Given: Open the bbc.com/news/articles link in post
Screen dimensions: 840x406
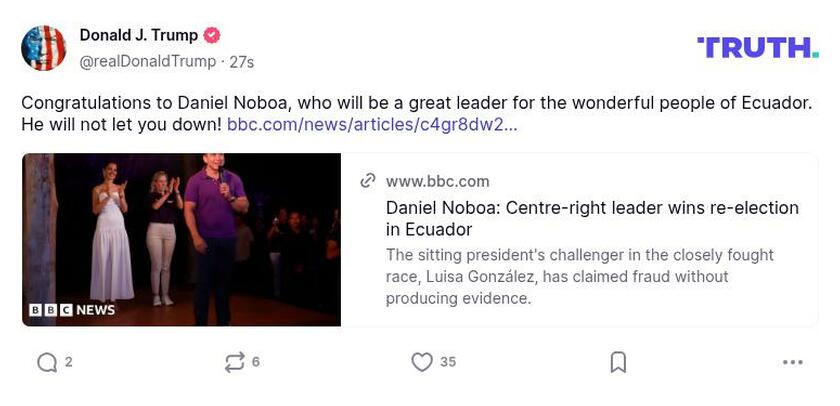Looking at the screenshot, I should [x=372, y=125].
